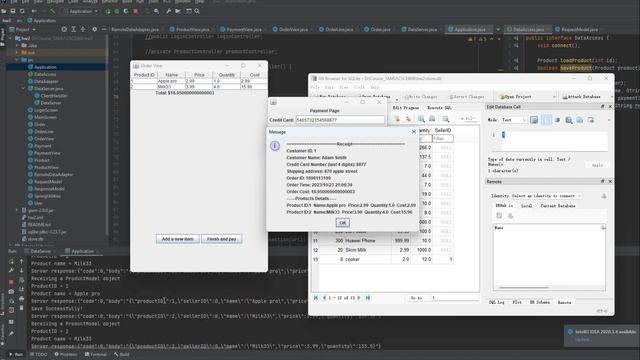Close the Message dialog with the X

pyautogui.click(x=414, y=132)
